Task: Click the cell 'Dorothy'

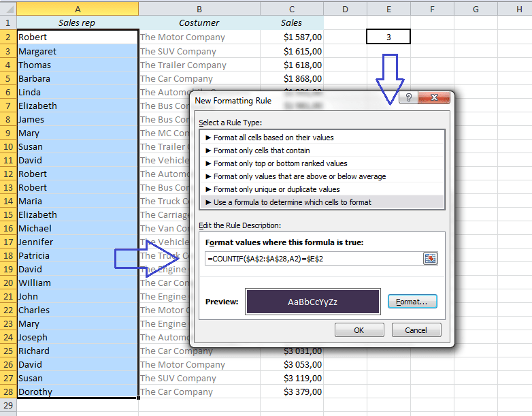Action: [78, 391]
